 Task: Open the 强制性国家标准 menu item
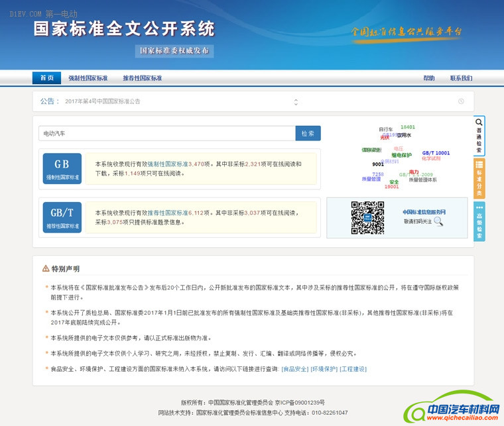88,78
